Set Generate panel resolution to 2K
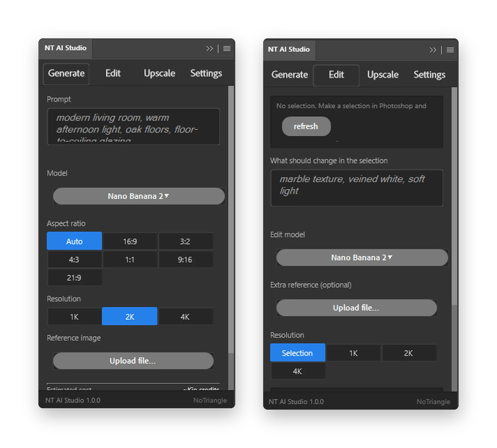This screenshot has height=448, width=497. pyautogui.click(x=129, y=316)
